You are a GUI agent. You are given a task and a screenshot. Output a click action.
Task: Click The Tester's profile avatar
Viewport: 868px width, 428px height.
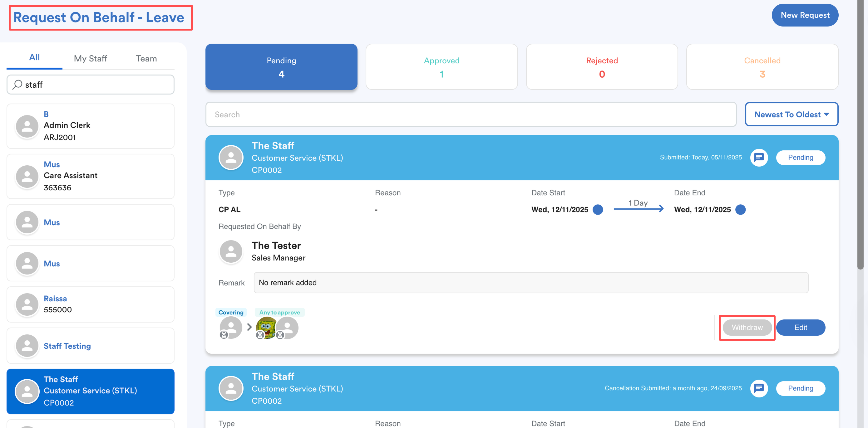(x=231, y=251)
